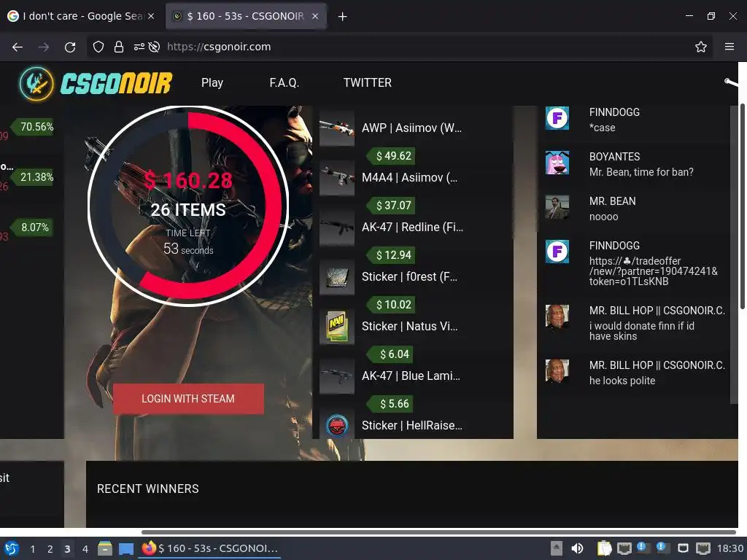Click the 'he looks polite' chat message

(x=622, y=381)
